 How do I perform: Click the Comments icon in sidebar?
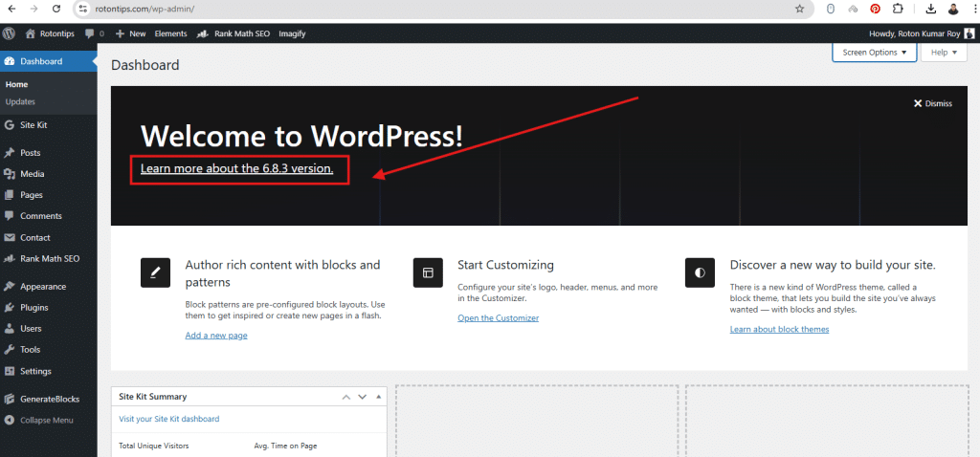click(x=10, y=216)
